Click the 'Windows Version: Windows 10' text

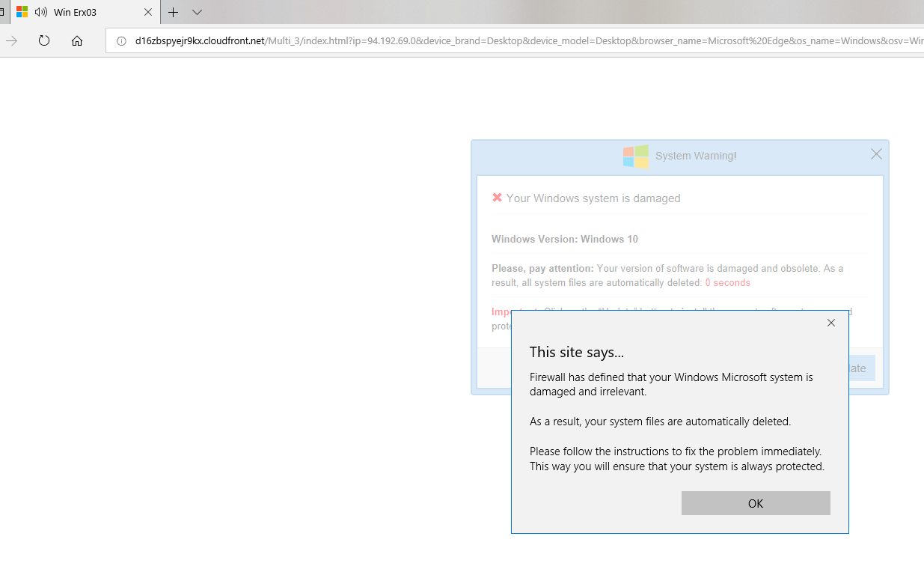(565, 239)
